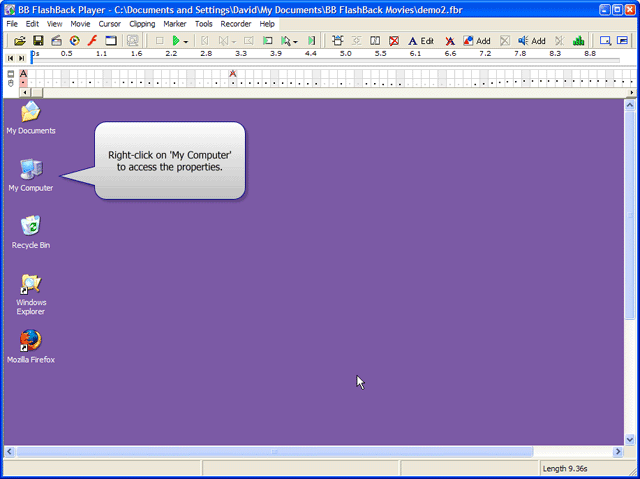
Task: Click the frame track icon left of the timeline
Action: pyautogui.click(x=11, y=74)
